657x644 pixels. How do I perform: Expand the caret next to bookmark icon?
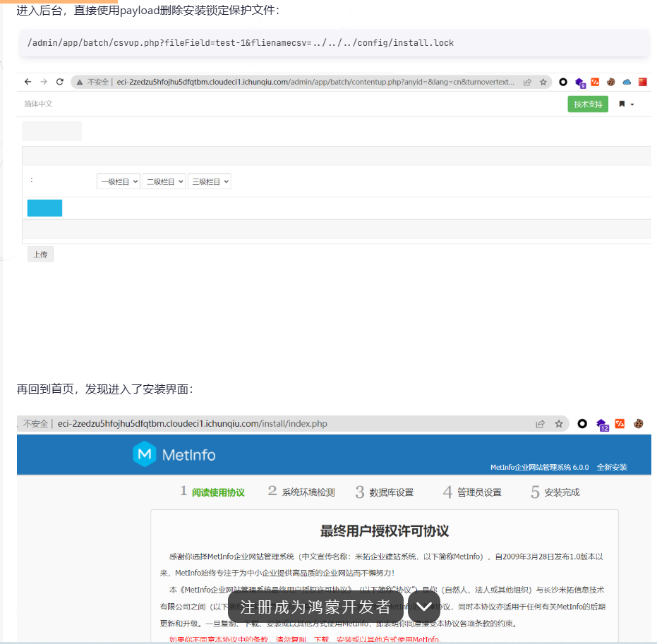pyautogui.click(x=632, y=104)
